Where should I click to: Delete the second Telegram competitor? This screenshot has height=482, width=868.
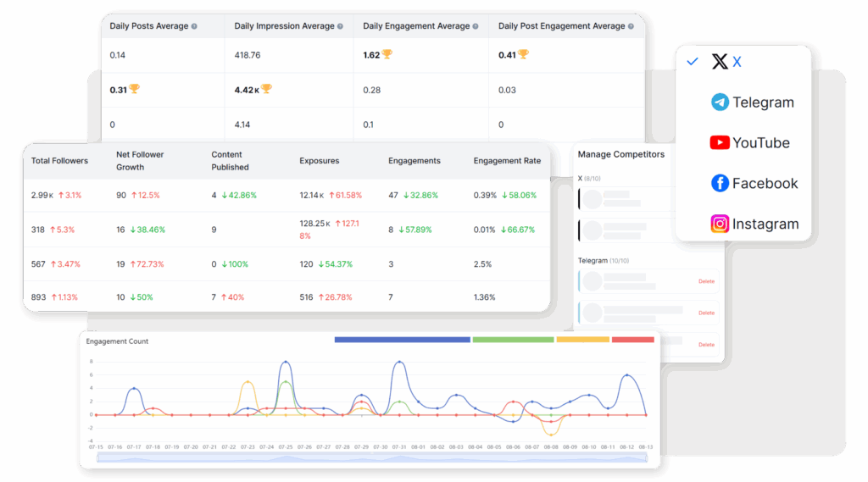(x=706, y=313)
